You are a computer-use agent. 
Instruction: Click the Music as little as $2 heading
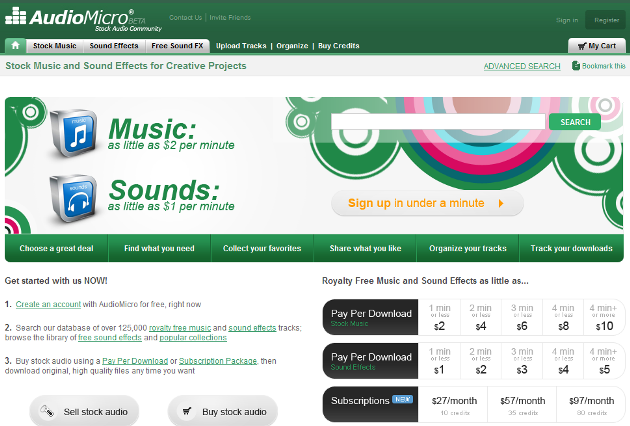[x=171, y=134]
